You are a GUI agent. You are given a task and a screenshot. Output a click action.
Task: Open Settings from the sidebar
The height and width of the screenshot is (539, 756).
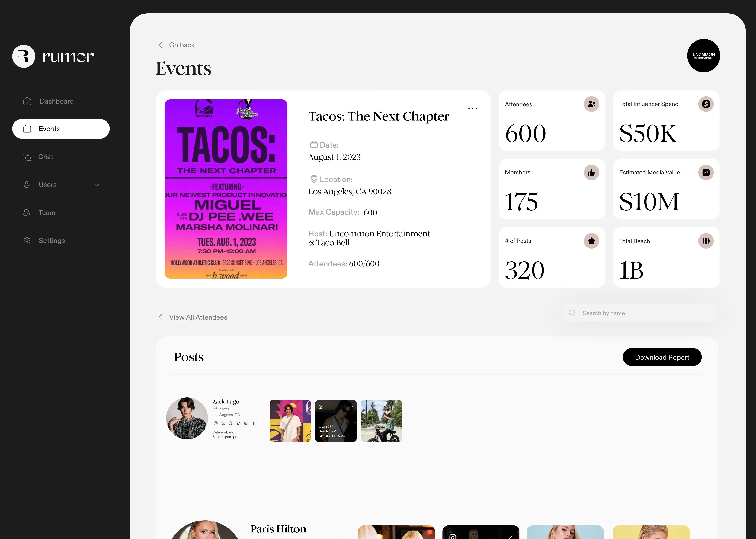click(x=44, y=241)
